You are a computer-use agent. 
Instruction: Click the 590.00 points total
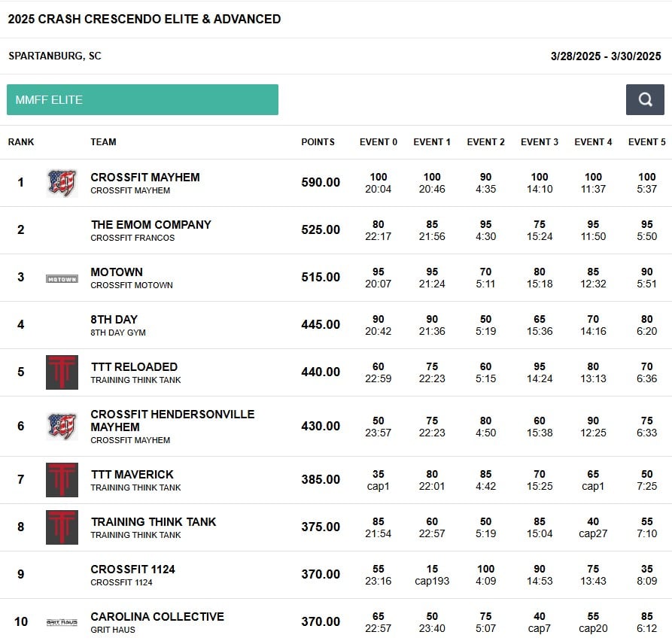point(320,183)
